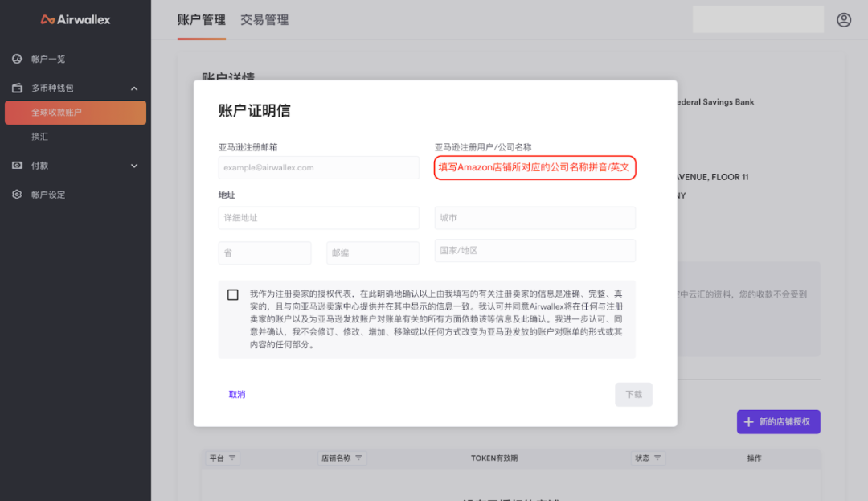
Task: Click the 取消 cancel link
Action: click(238, 394)
